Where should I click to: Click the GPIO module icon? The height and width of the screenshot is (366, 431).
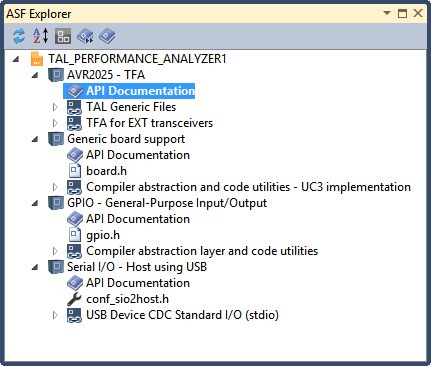pos(56,203)
